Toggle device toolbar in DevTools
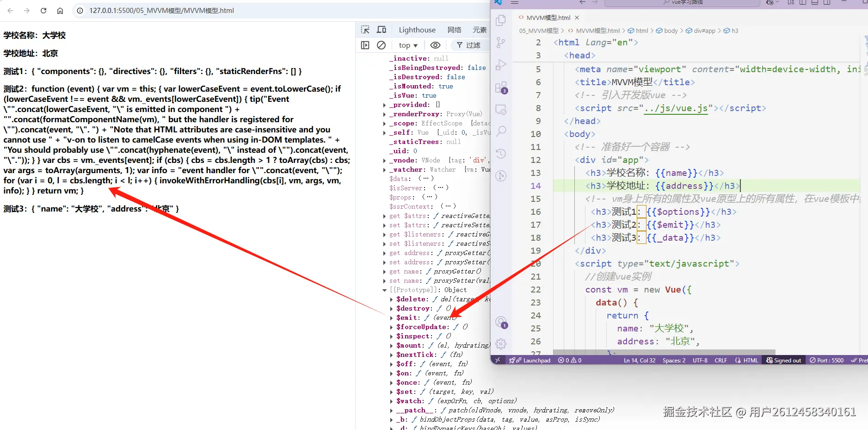 click(382, 30)
